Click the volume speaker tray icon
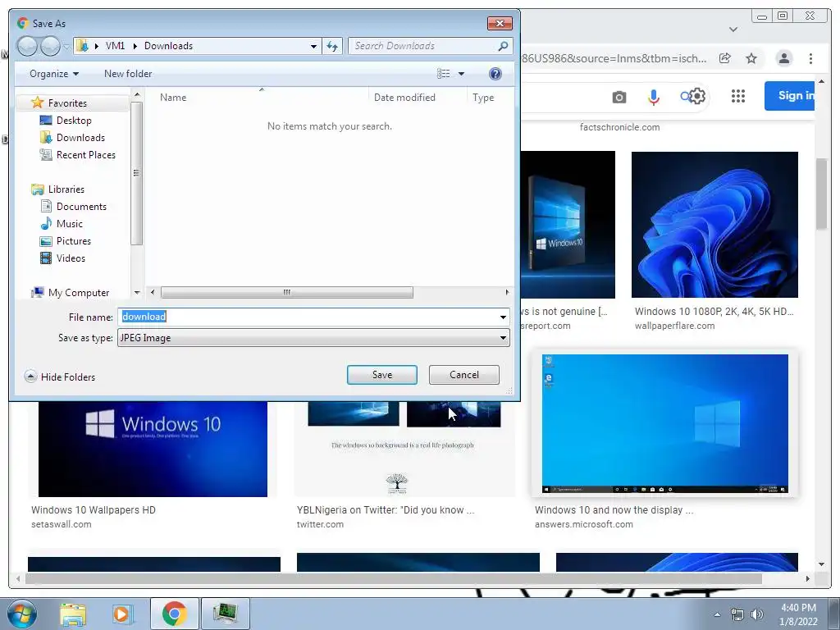The height and width of the screenshot is (630, 840). [x=757, y=614]
